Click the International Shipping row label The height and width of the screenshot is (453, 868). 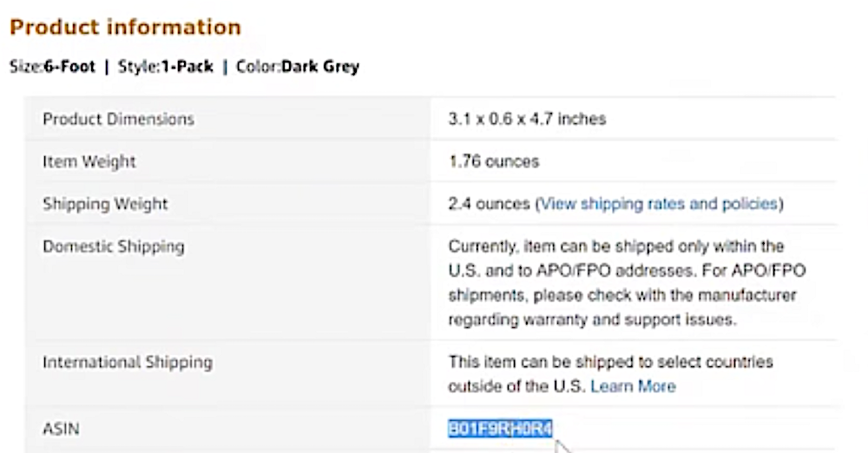tap(128, 362)
